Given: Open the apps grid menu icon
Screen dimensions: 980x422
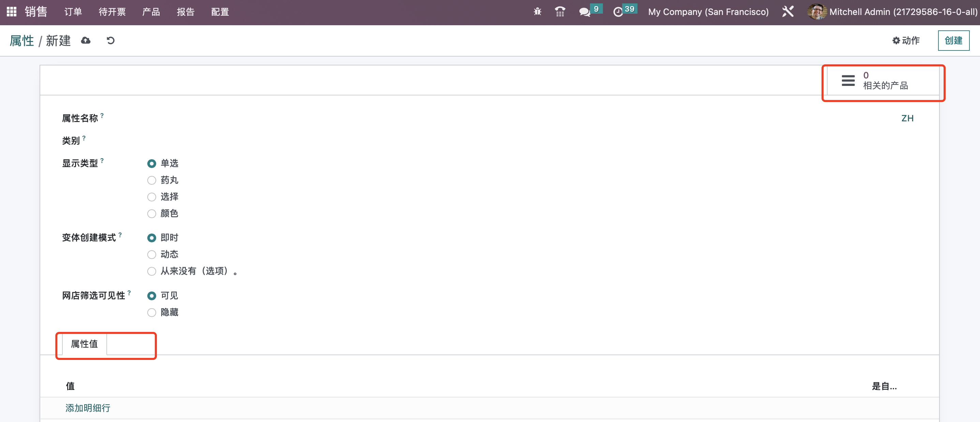Looking at the screenshot, I should [x=11, y=12].
